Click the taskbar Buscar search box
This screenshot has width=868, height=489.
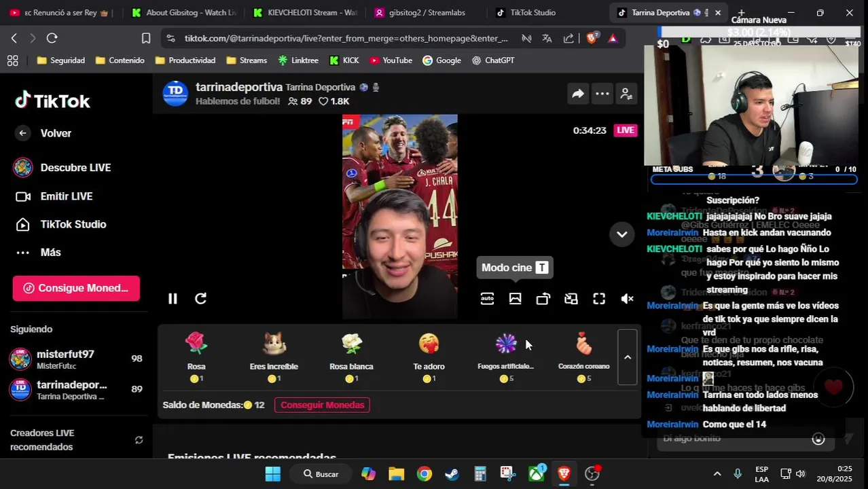[x=322, y=474]
